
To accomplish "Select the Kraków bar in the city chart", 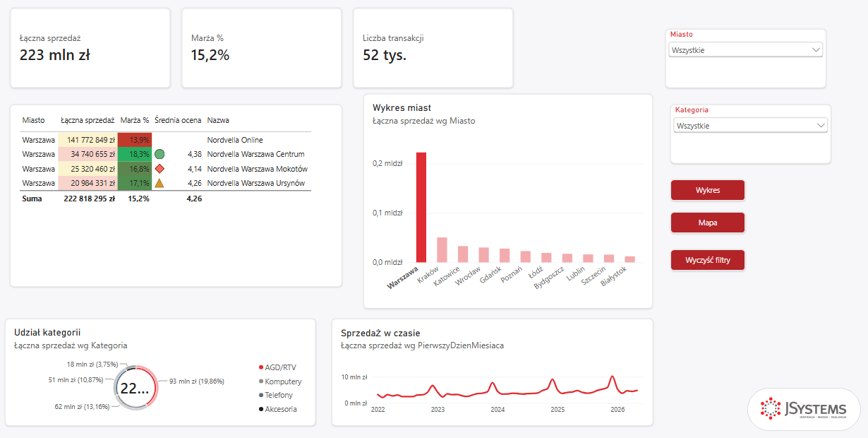I will pyautogui.click(x=442, y=250).
